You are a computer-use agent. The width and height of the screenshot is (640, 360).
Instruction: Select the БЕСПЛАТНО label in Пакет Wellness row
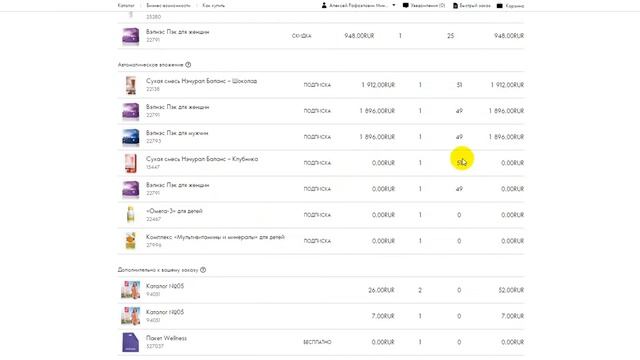[317, 342]
